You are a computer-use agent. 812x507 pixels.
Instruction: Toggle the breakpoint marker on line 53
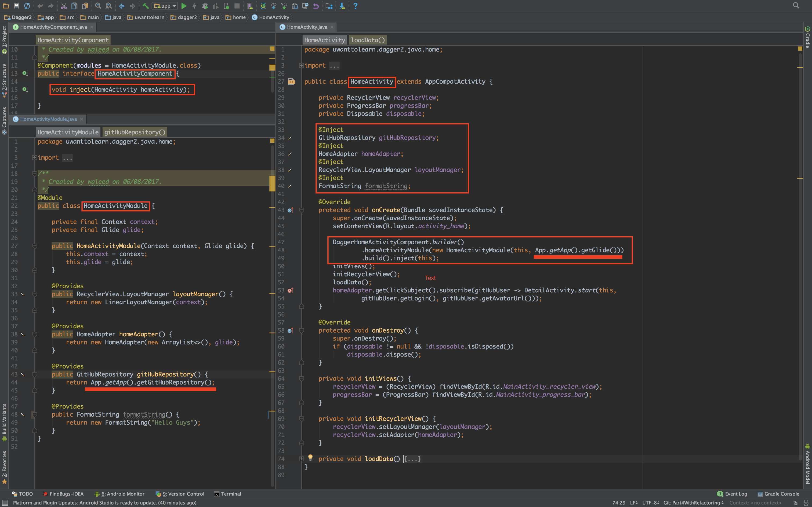point(290,290)
